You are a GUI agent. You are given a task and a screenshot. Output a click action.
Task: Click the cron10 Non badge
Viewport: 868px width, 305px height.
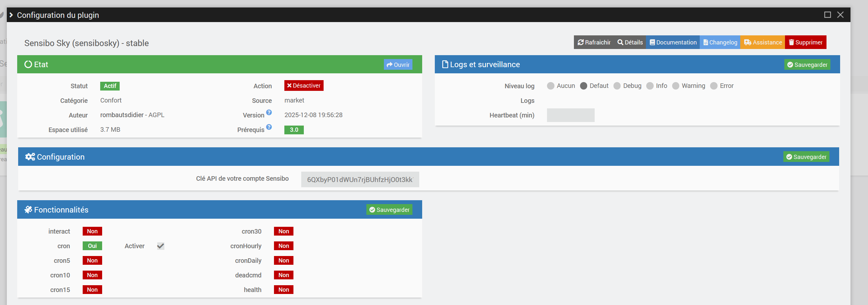pos(92,275)
